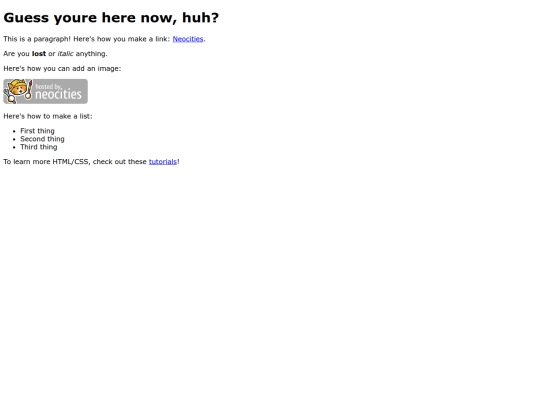Click the italicized word 'italic'
This screenshot has height=405, width=540.
(65, 54)
